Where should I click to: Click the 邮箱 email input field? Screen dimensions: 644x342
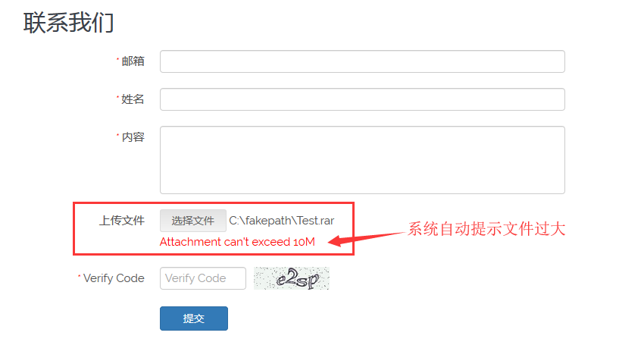tap(362, 61)
